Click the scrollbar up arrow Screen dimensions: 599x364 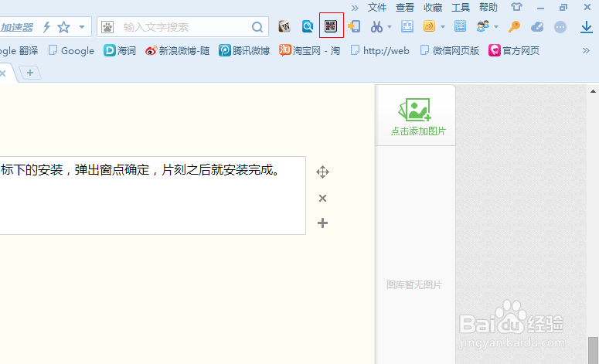593,91
